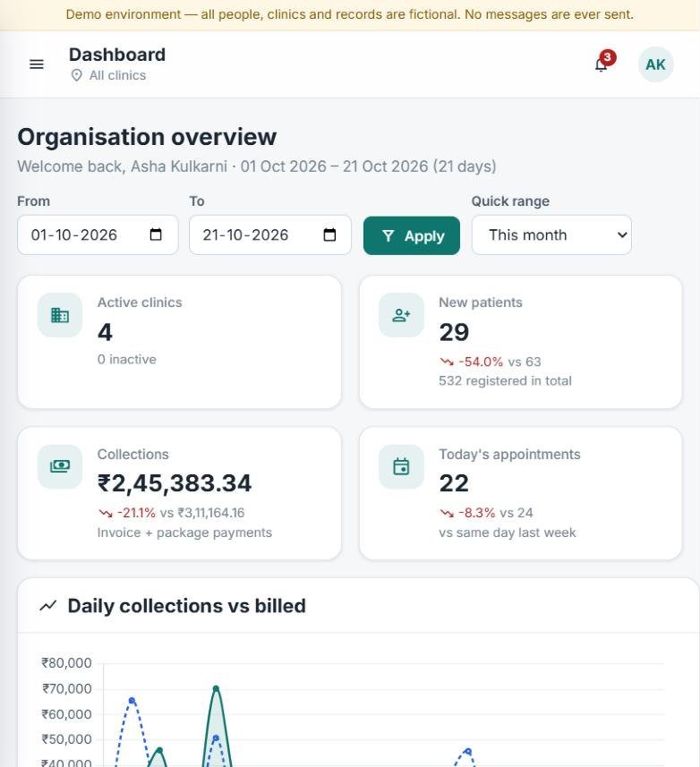This screenshot has width=700, height=767.
Task: Click the Daily collections vs billed heading
Action: 186,606
